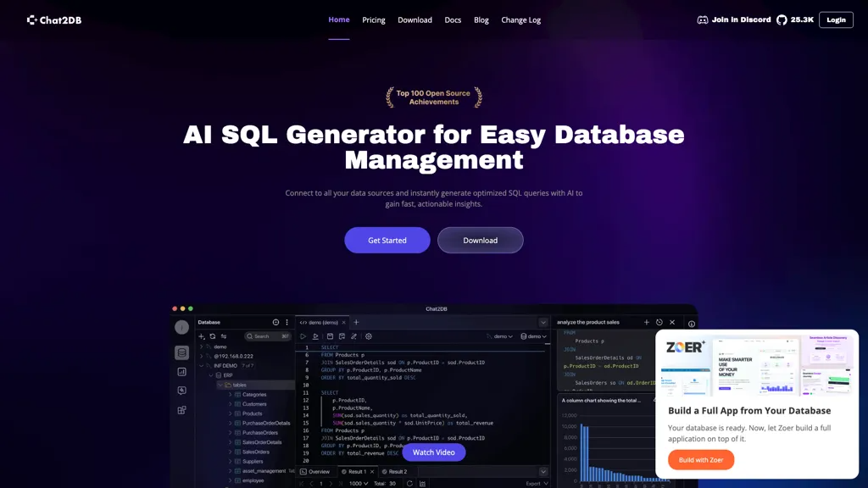Open the Database panel three-dot menu
Image resolution: width=868 pixels, height=488 pixels.
tap(287, 322)
